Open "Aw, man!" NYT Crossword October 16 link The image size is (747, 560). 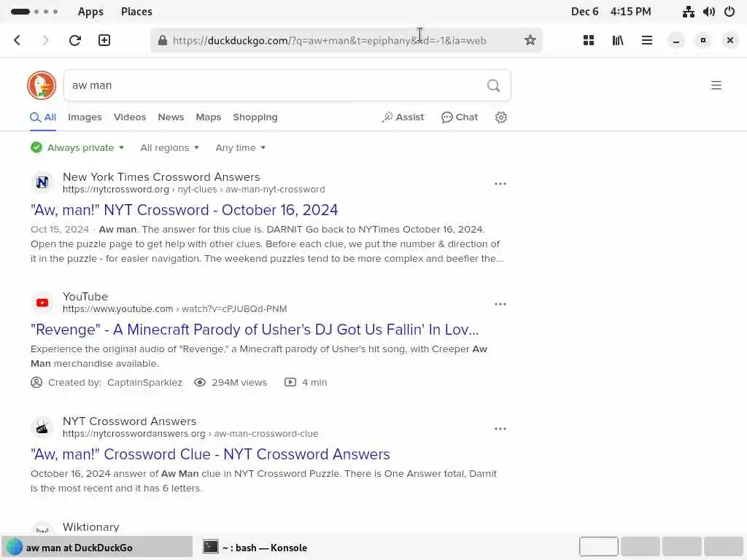coord(185,210)
